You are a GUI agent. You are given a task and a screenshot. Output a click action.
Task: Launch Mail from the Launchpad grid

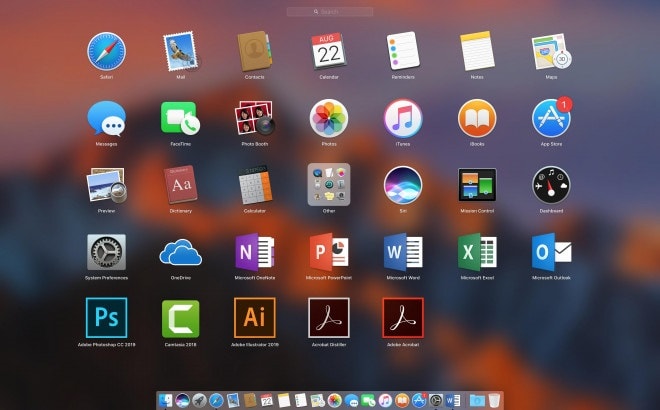pos(181,51)
